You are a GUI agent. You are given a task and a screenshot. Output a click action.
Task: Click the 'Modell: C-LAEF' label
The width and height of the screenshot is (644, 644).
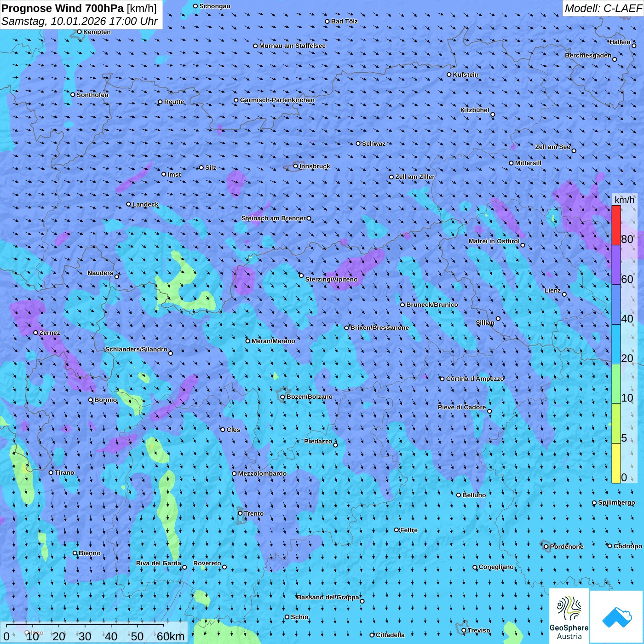pos(603,8)
